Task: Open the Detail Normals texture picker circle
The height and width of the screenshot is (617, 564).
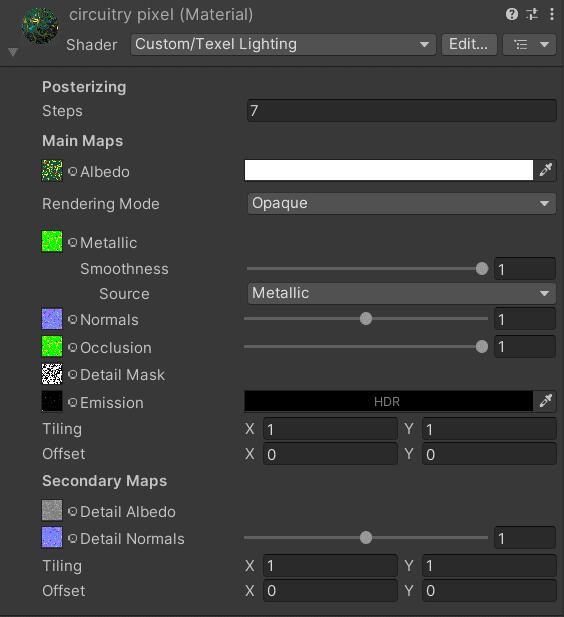Action: (x=72, y=538)
